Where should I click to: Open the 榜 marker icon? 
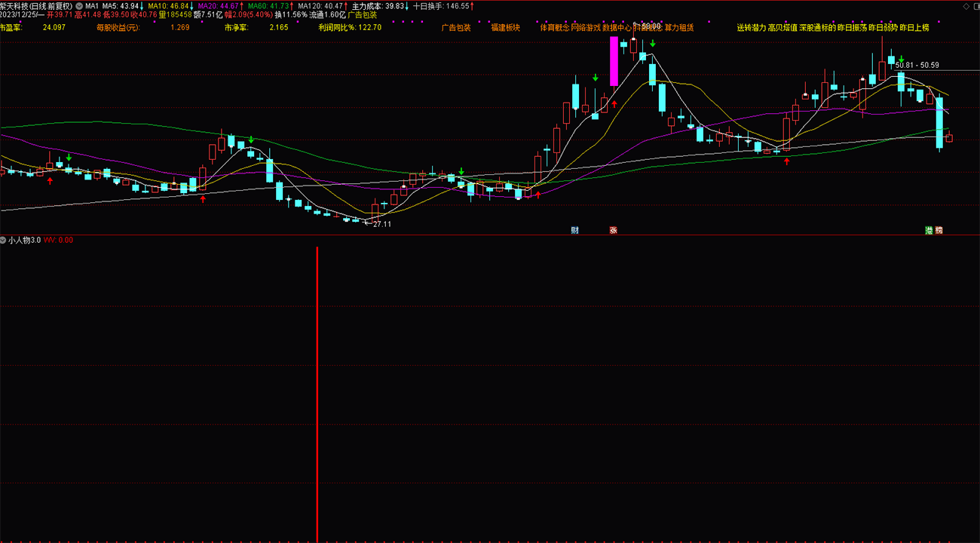[939, 230]
